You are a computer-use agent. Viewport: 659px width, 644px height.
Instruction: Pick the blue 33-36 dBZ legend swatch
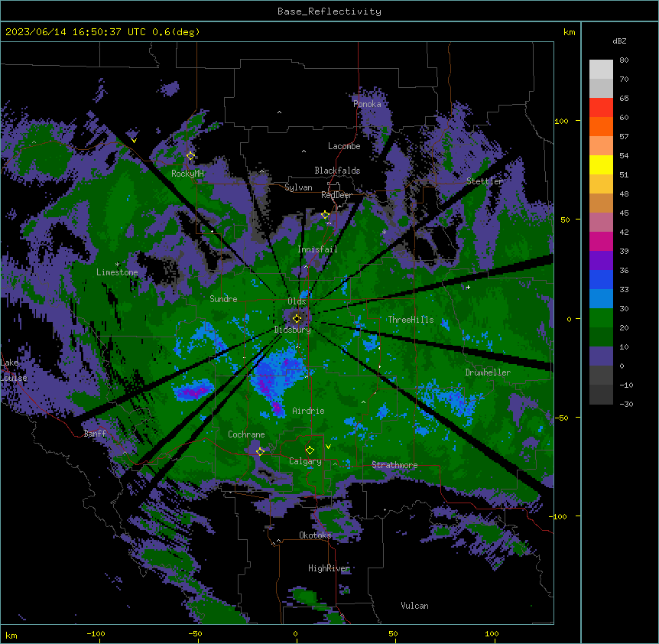point(601,279)
